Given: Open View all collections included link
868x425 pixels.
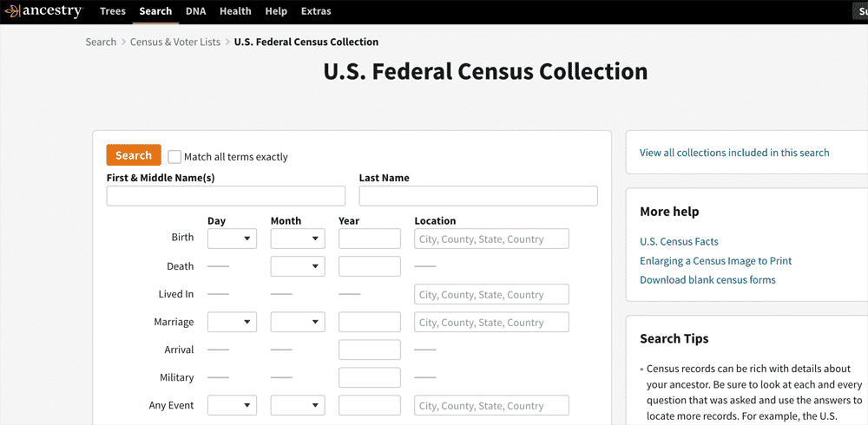Looking at the screenshot, I should tap(734, 153).
